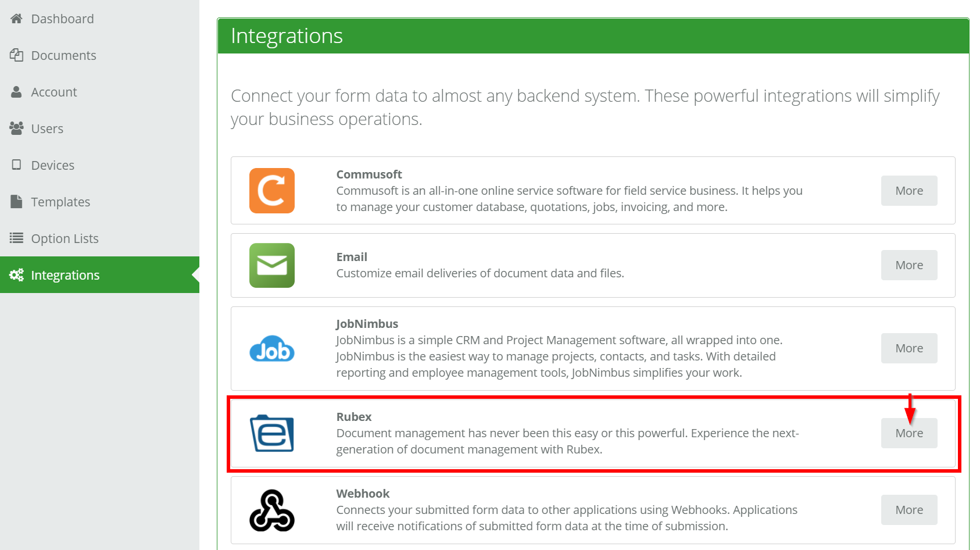Image resolution: width=980 pixels, height=550 pixels.
Task: Click the Documents copy icon in sidebar
Action: click(16, 55)
